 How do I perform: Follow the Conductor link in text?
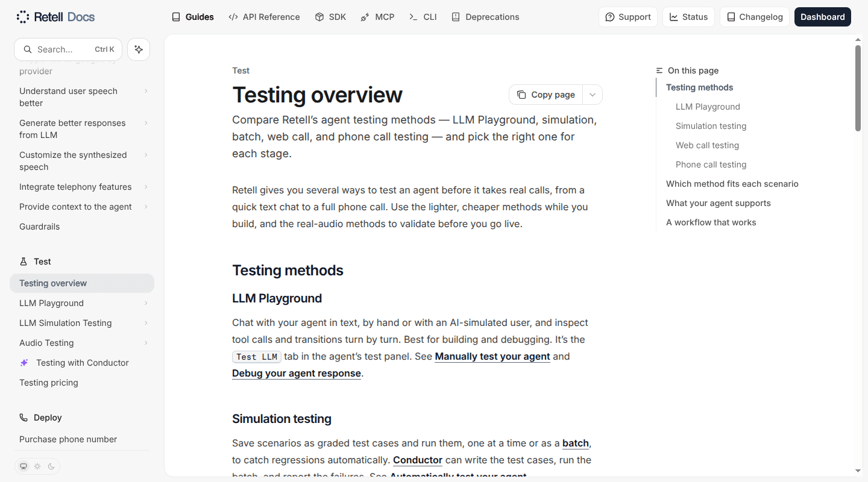pyautogui.click(x=418, y=460)
